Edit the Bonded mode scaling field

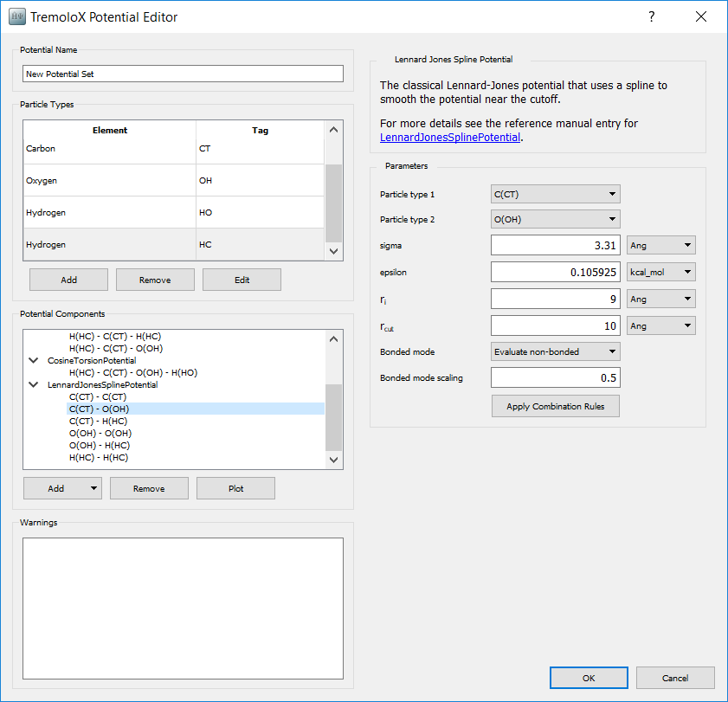(x=555, y=378)
